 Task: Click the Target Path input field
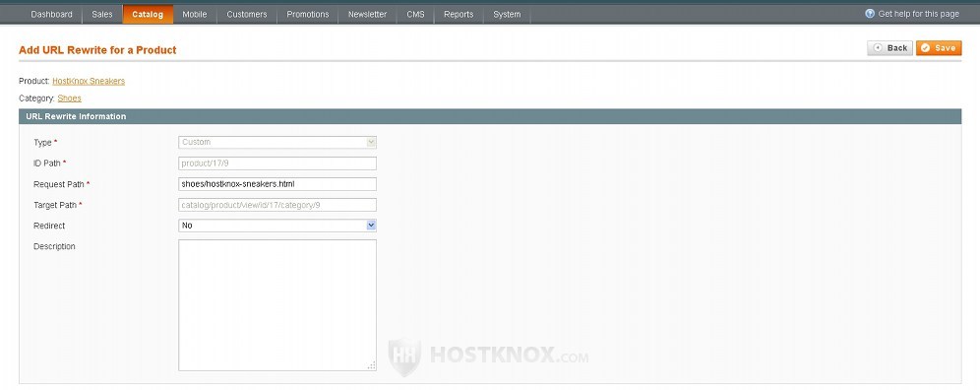click(277, 205)
